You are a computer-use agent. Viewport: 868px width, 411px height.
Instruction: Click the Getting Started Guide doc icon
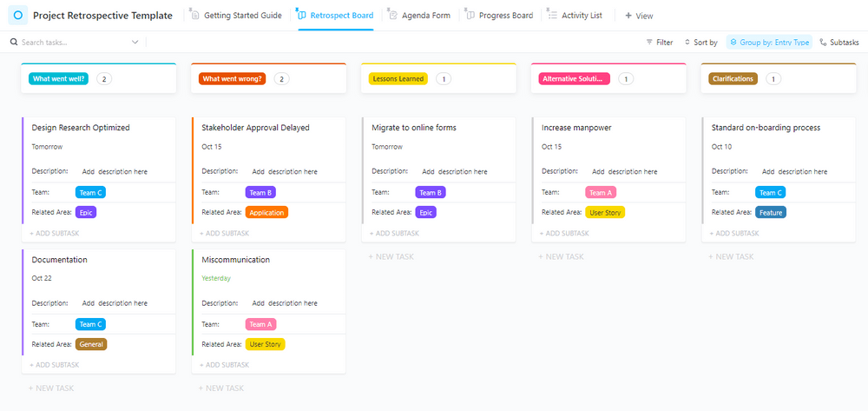[195, 16]
